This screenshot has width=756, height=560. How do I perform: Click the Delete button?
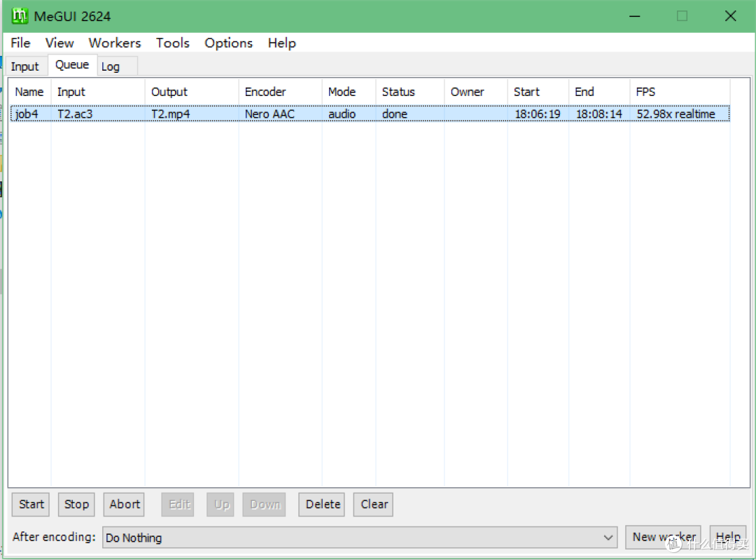(x=321, y=505)
